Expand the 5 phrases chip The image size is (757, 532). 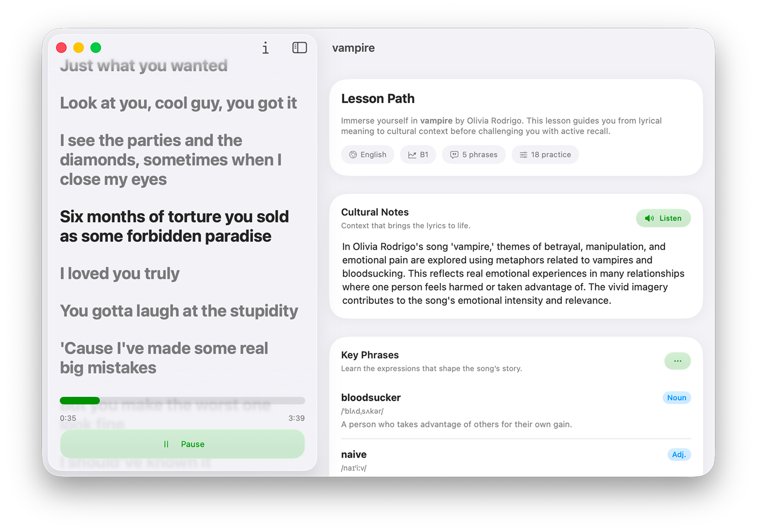tap(474, 154)
